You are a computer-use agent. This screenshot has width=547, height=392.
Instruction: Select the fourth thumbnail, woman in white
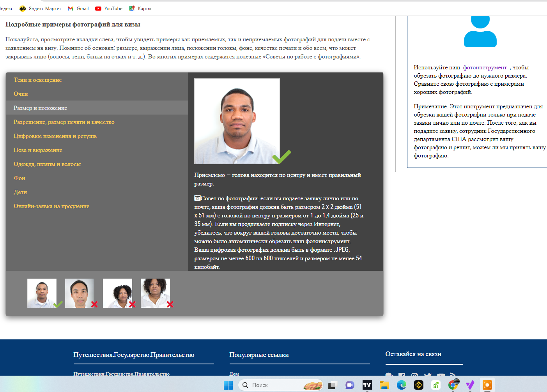tap(155, 293)
